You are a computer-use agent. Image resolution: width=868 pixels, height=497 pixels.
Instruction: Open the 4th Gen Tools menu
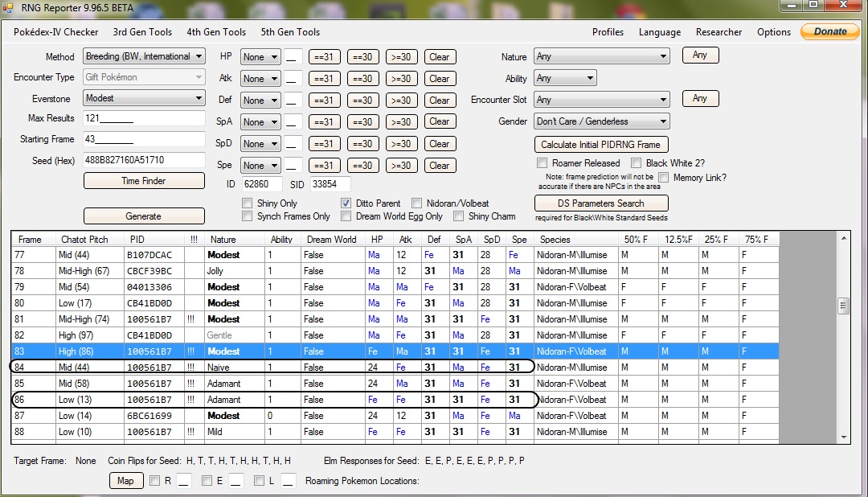(x=216, y=32)
